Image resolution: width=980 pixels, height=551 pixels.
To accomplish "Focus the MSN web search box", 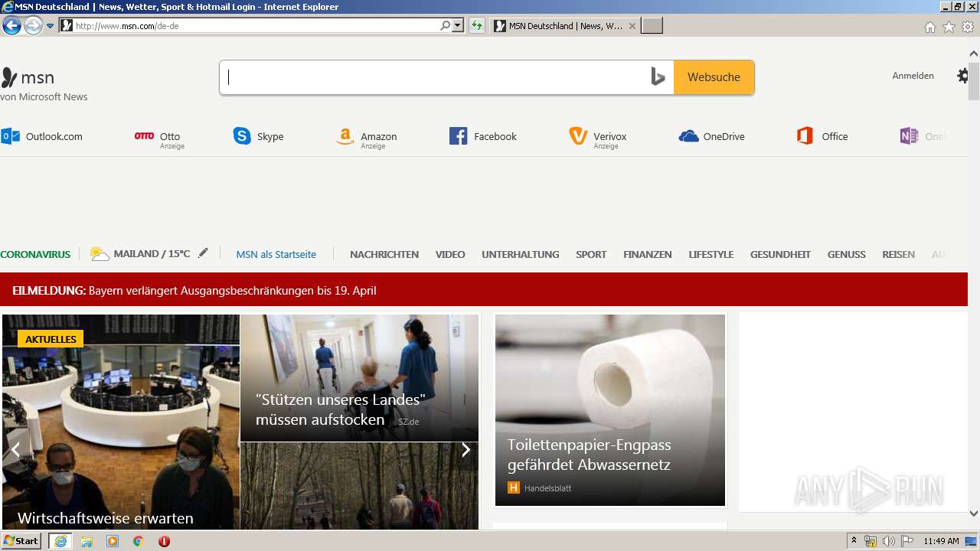I will 436,77.
